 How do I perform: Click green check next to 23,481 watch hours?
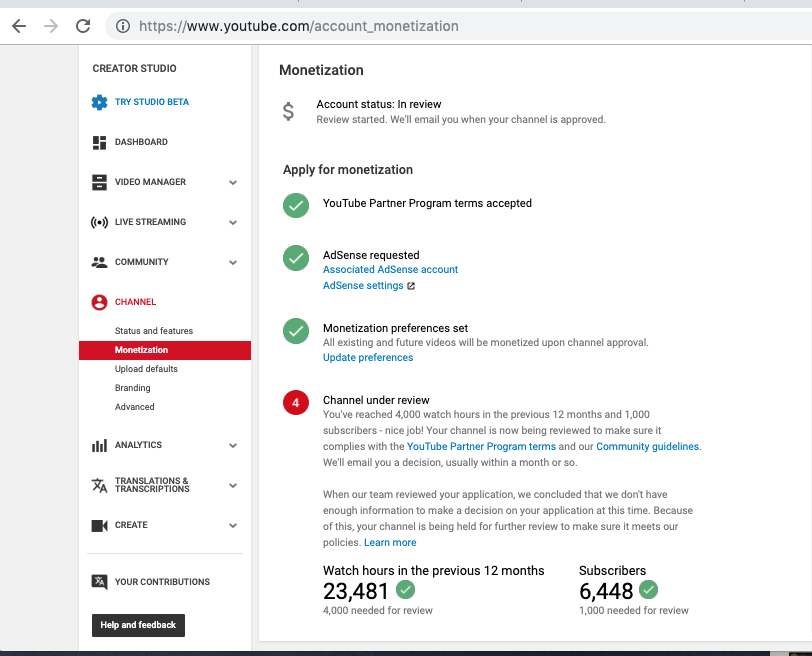tap(405, 589)
